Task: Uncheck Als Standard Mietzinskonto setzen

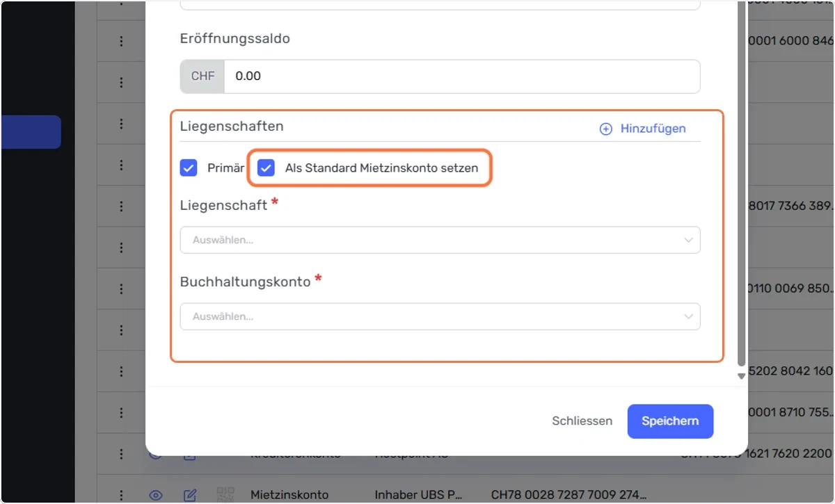Action: 266,168
